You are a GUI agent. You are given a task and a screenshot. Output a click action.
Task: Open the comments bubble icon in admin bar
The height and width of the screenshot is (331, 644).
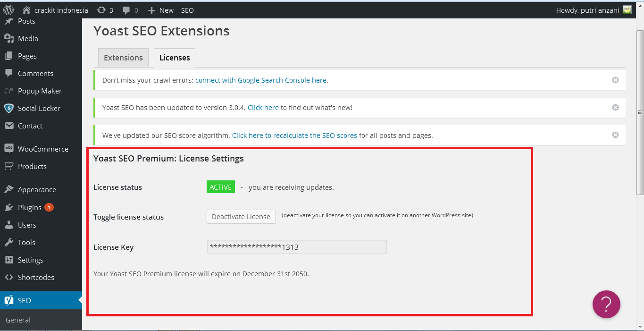click(x=126, y=10)
